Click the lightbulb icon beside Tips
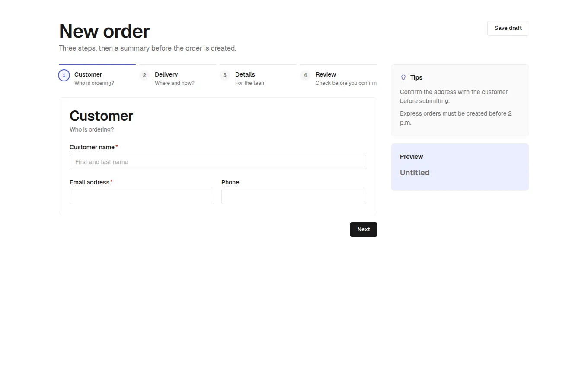588x368 pixels. click(x=403, y=78)
